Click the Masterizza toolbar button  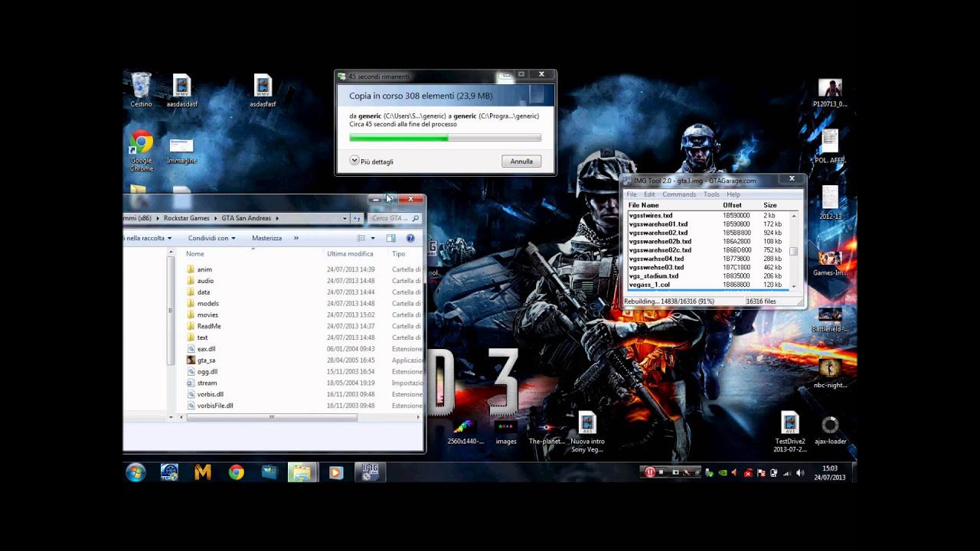[267, 238]
